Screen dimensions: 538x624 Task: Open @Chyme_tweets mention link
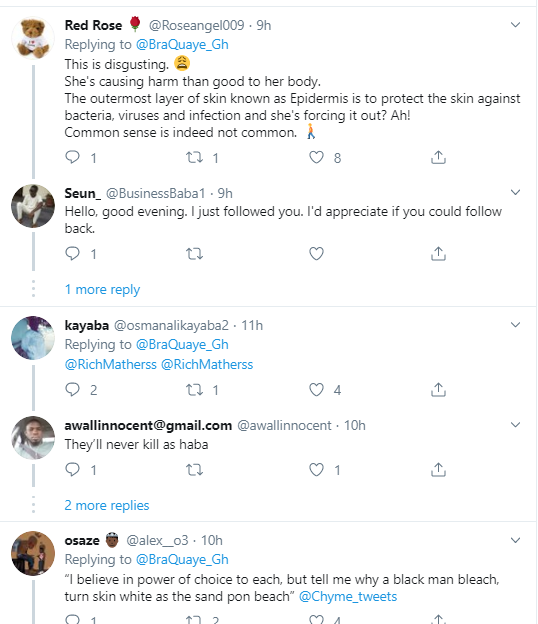tap(348, 597)
